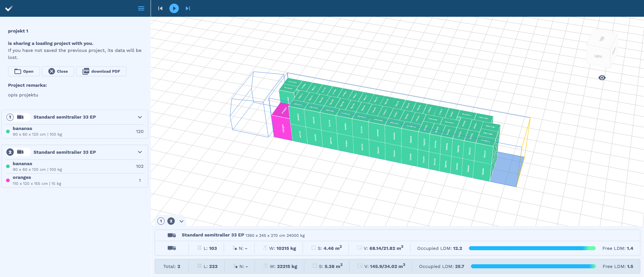Click the 'opis projektu' remarks text
The image size is (644, 277).
(23, 95)
